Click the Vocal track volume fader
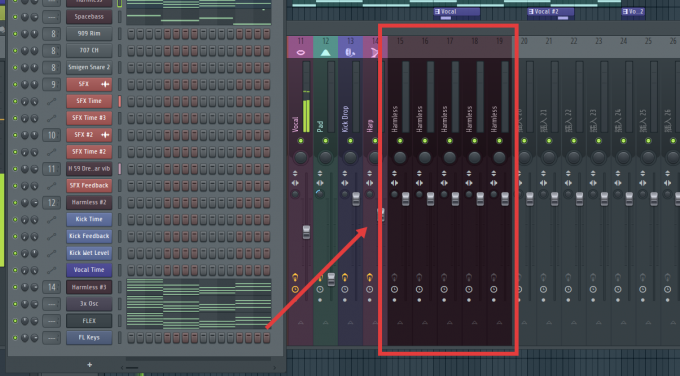This screenshot has width=680, height=376. [x=306, y=232]
